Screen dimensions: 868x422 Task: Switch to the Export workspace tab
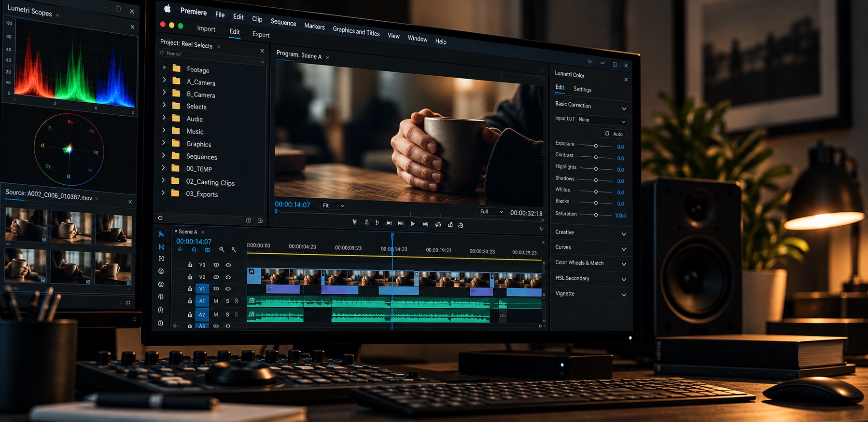coord(261,35)
